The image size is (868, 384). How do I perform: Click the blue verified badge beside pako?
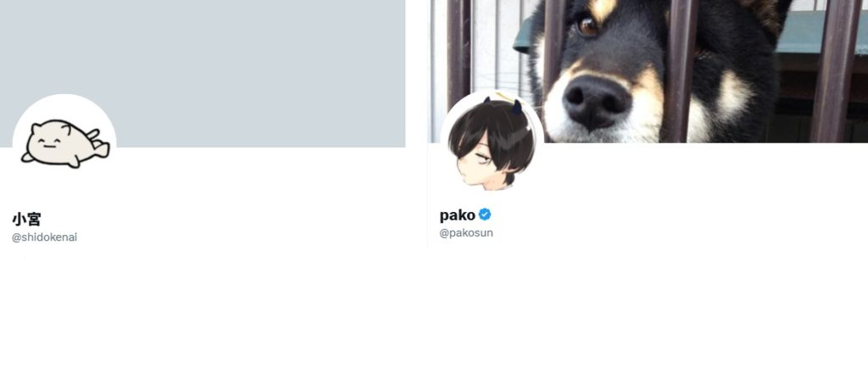pos(485,214)
